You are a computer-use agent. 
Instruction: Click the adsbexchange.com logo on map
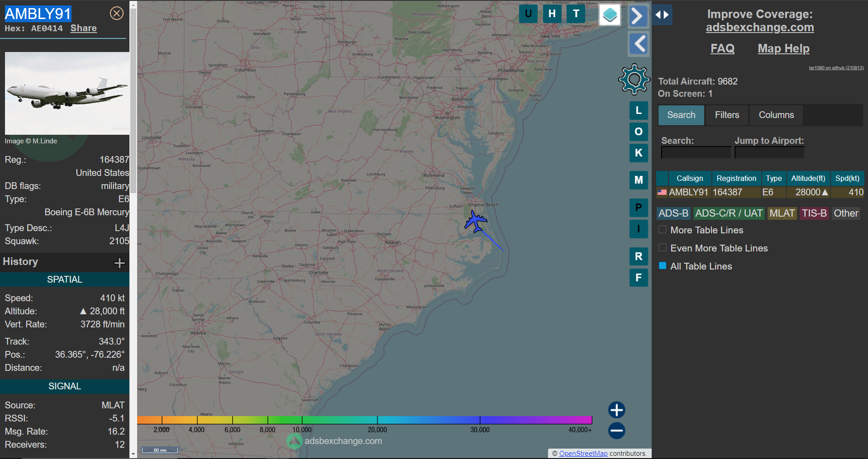(335, 441)
